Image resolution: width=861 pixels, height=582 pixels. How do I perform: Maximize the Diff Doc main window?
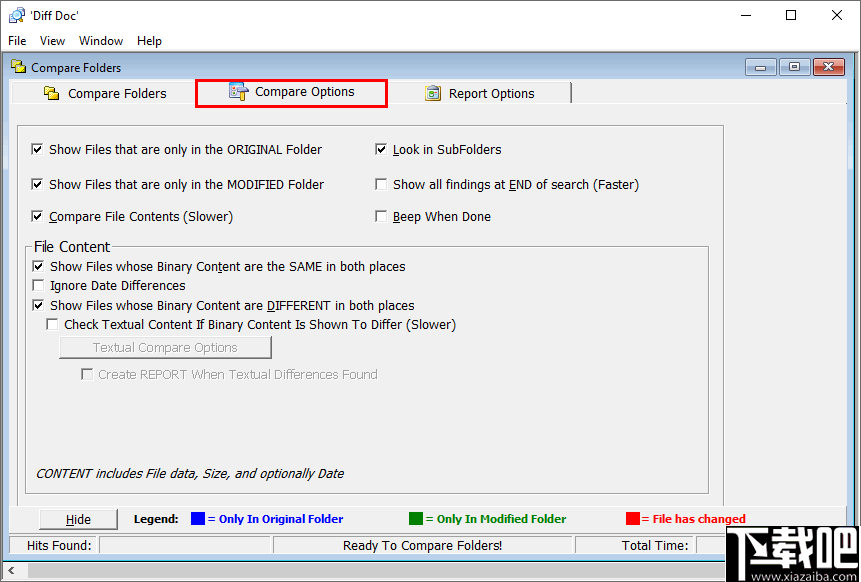791,15
